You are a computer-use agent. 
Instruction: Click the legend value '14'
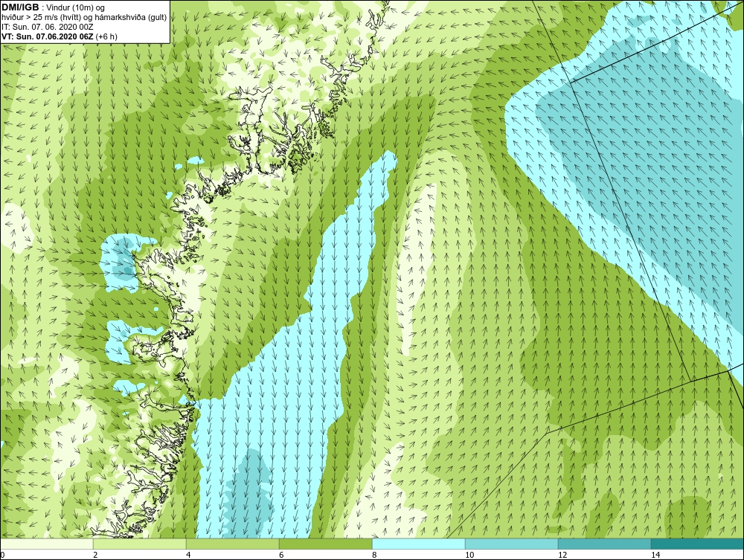655,555
